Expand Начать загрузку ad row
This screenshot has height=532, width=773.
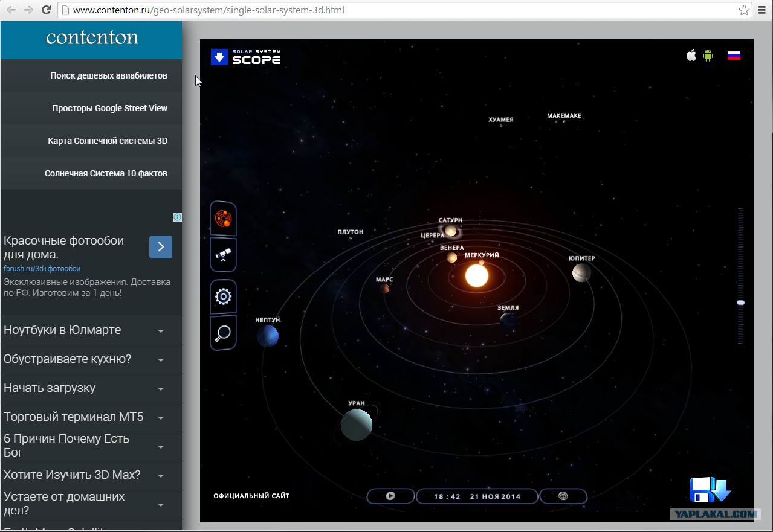[x=91, y=388]
